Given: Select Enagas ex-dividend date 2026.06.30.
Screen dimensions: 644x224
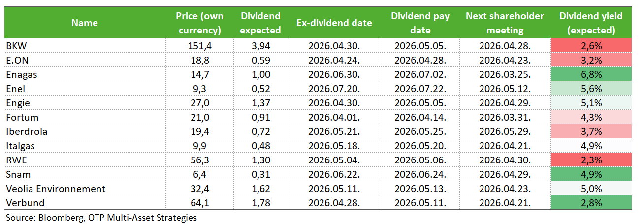Looking at the screenshot, I should pos(334,74).
